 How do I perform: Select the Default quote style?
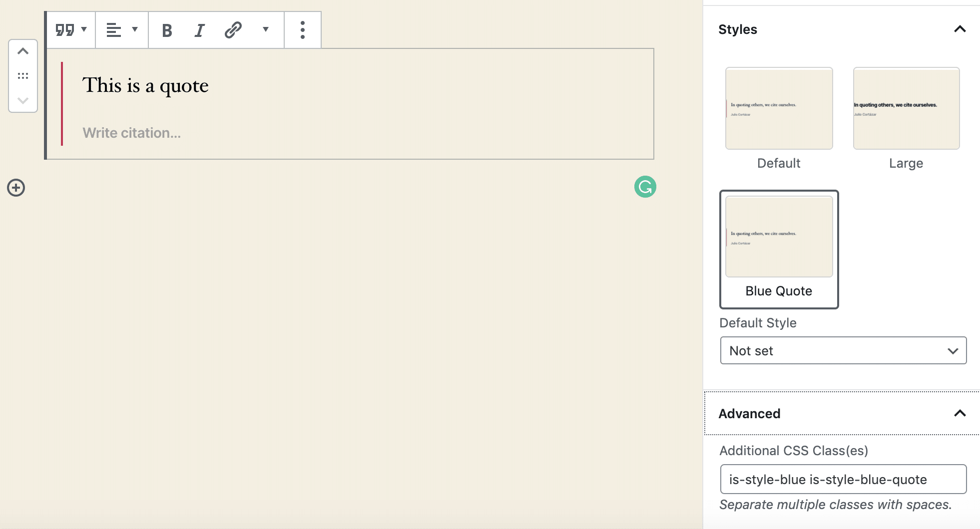coord(778,108)
